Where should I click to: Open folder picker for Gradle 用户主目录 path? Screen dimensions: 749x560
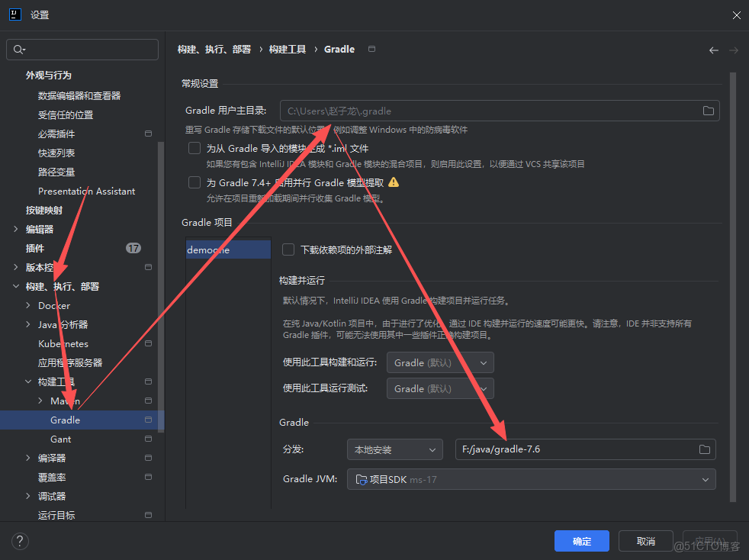[x=708, y=111]
